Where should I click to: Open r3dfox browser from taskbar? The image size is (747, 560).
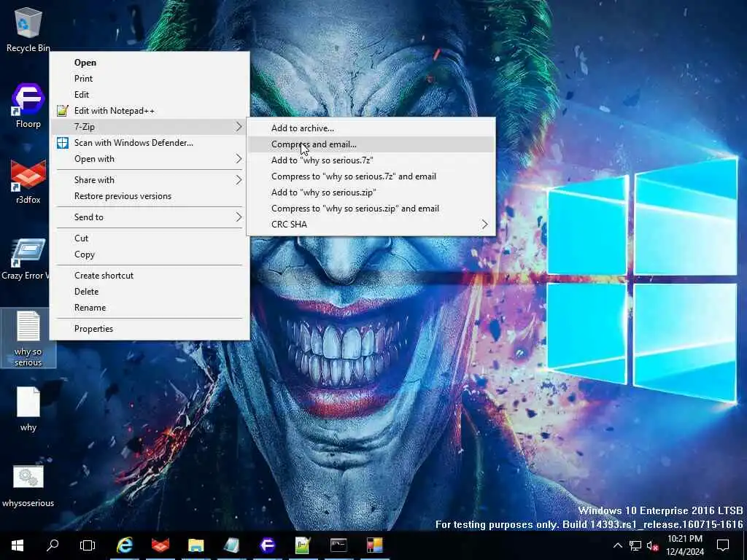(160, 545)
